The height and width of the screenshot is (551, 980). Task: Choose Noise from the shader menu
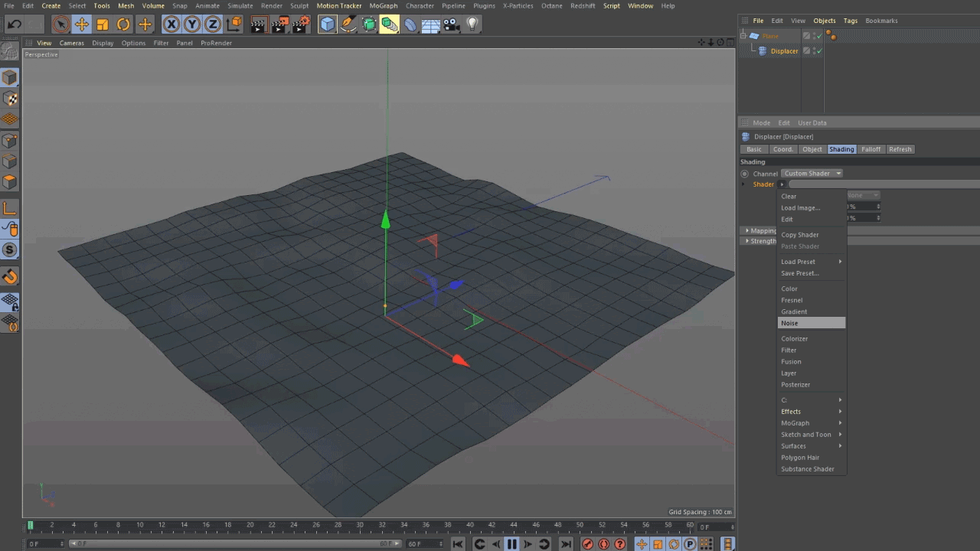click(x=812, y=323)
